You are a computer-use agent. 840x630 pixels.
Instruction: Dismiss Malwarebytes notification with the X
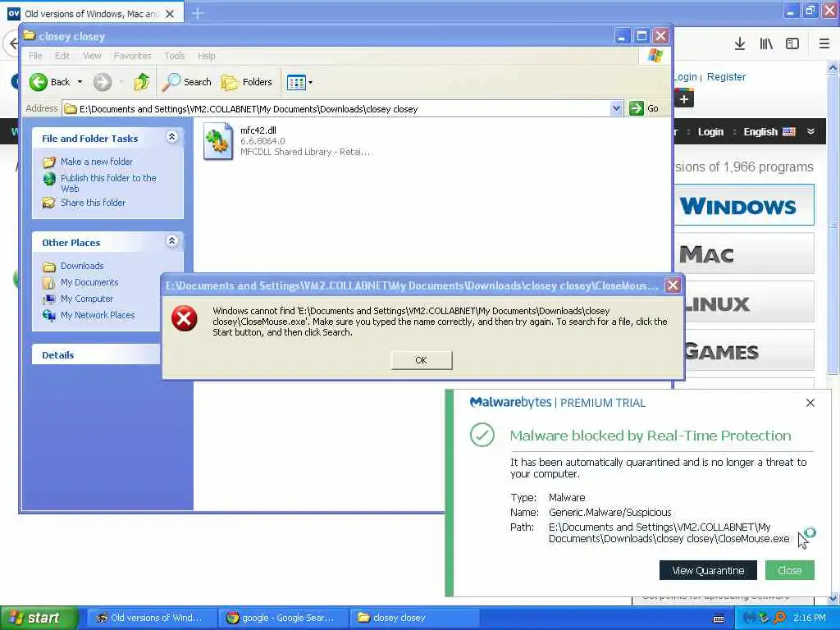810,403
